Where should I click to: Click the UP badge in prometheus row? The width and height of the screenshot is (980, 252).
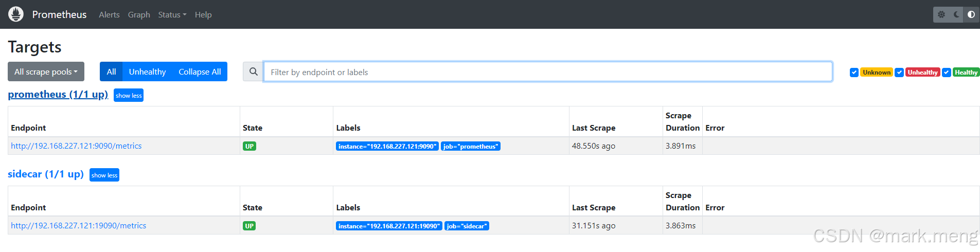[x=250, y=146]
